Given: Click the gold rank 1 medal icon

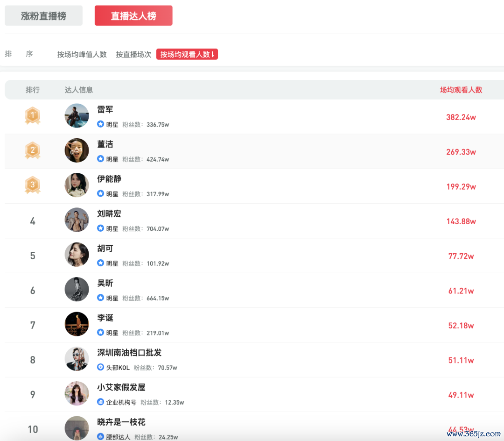Looking at the screenshot, I should 33,116.
